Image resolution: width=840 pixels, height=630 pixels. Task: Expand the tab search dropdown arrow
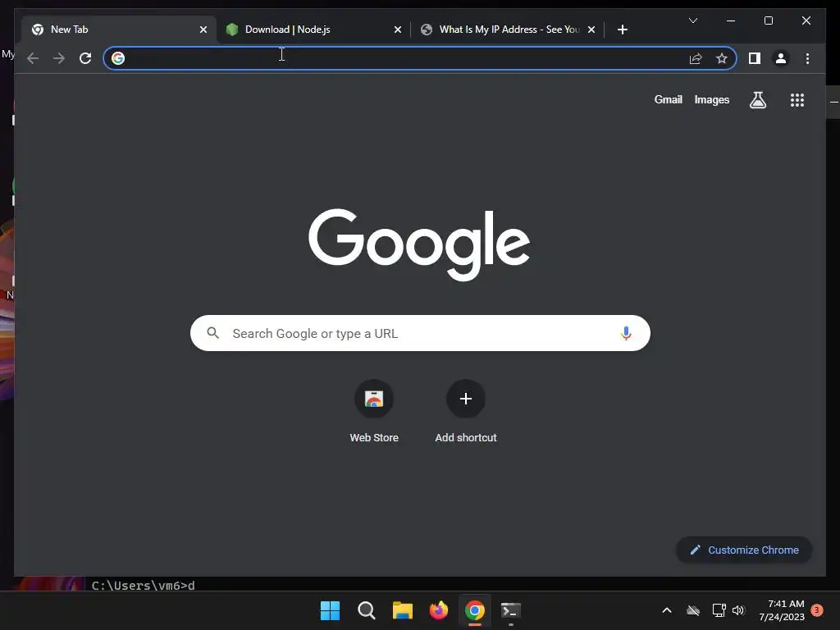[692, 21]
